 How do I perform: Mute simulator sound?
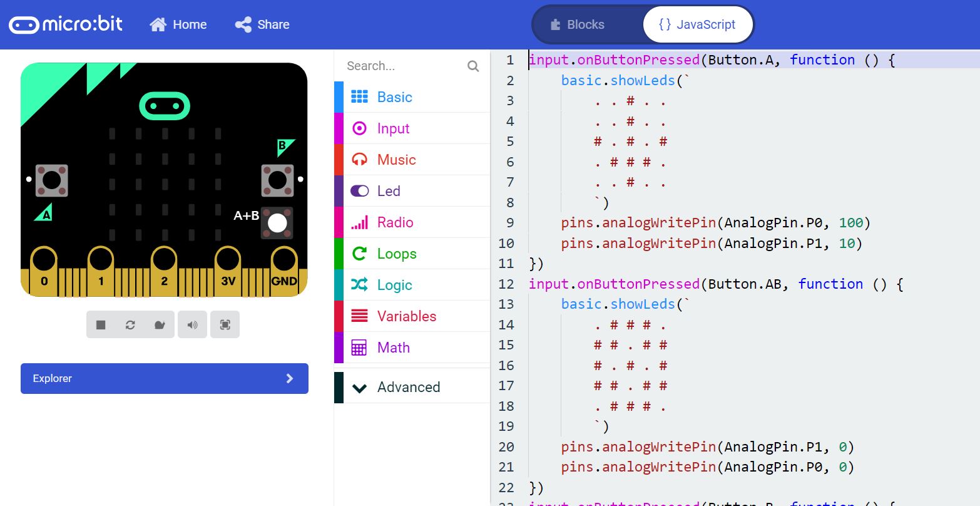[193, 324]
